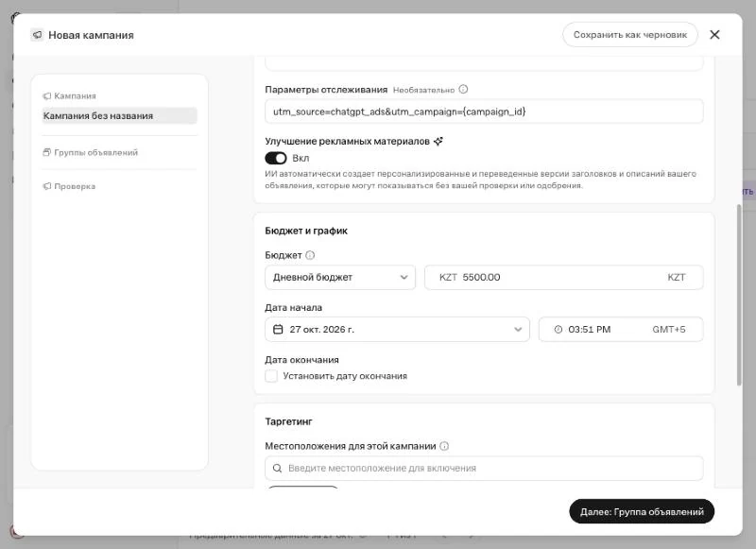Click Дата окончания label
Image resolution: width=756 pixels, height=549 pixels.
point(301,360)
